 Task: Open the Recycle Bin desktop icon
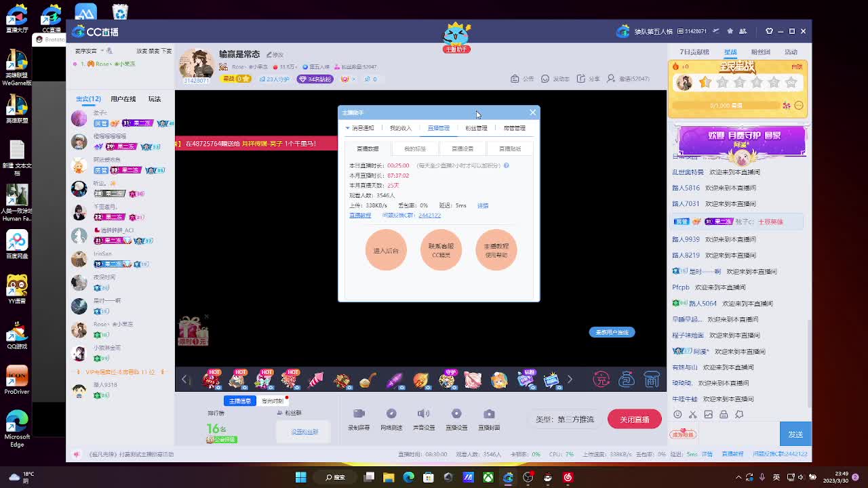[119, 12]
